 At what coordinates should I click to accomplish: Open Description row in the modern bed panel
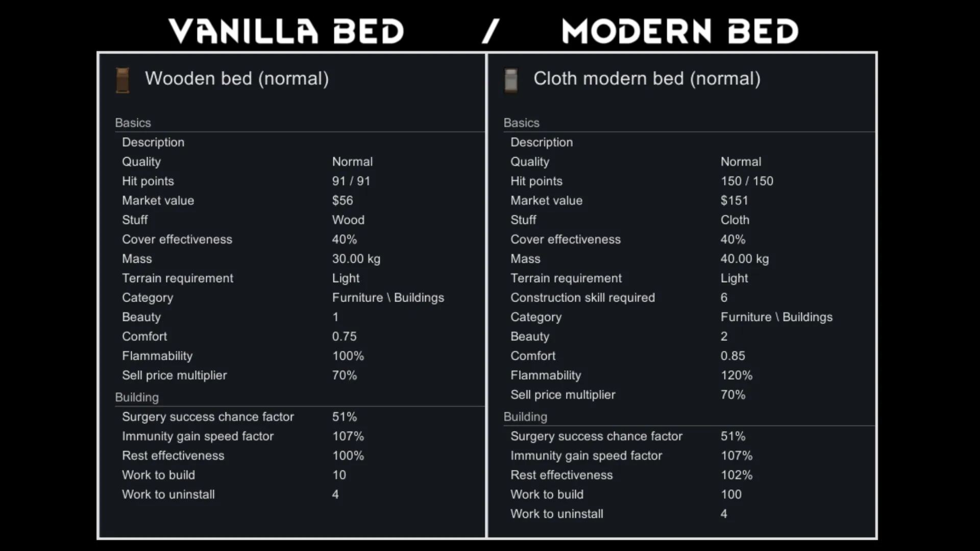(x=542, y=142)
